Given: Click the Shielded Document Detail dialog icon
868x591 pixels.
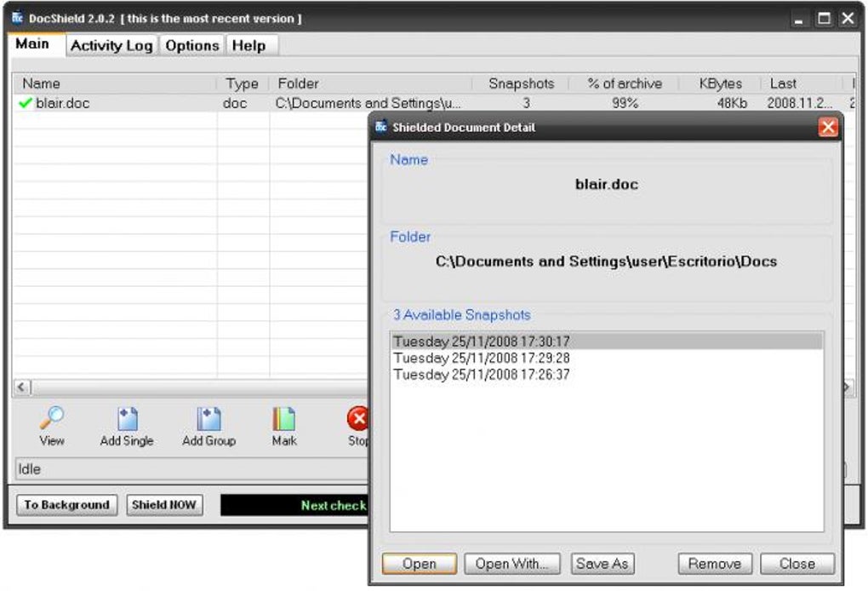Looking at the screenshot, I should click(380, 127).
